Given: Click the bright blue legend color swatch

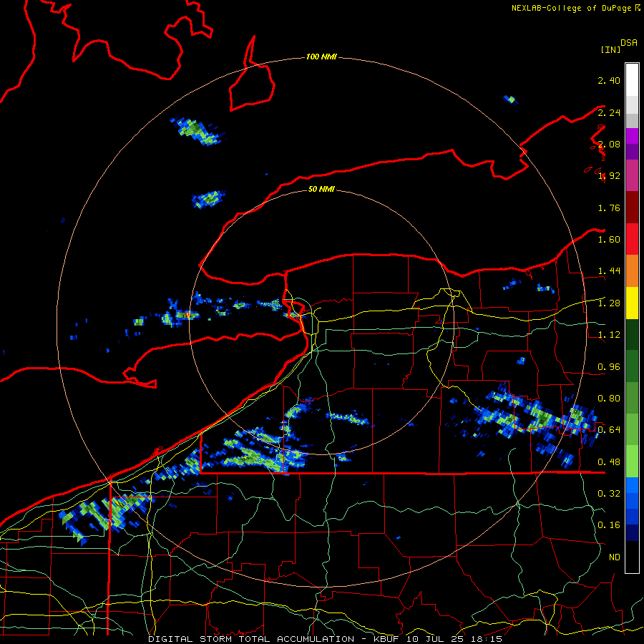Looking at the screenshot, I should (x=632, y=485).
